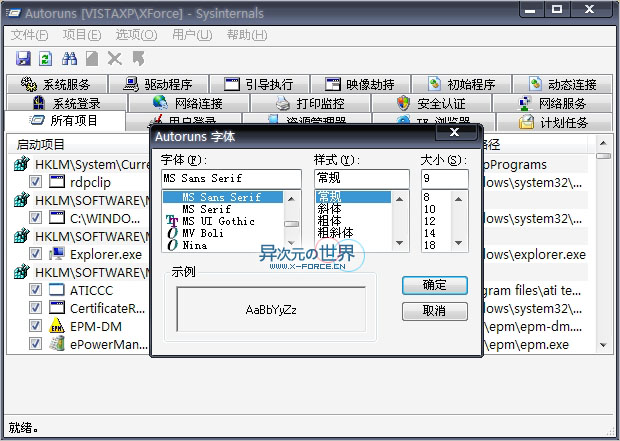This screenshot has height=441, width=620.
Task: Close the Autoruns 字体 dialog
Action: (455, 132)
